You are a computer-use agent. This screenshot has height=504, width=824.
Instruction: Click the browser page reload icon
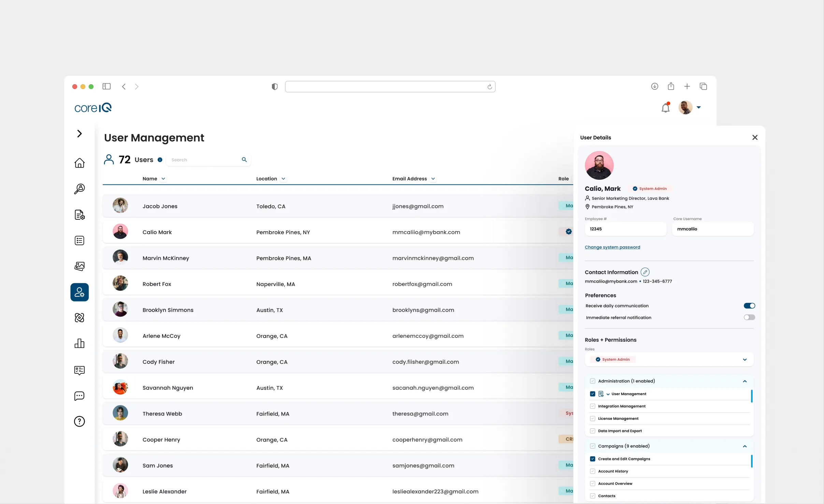[490, 87]
